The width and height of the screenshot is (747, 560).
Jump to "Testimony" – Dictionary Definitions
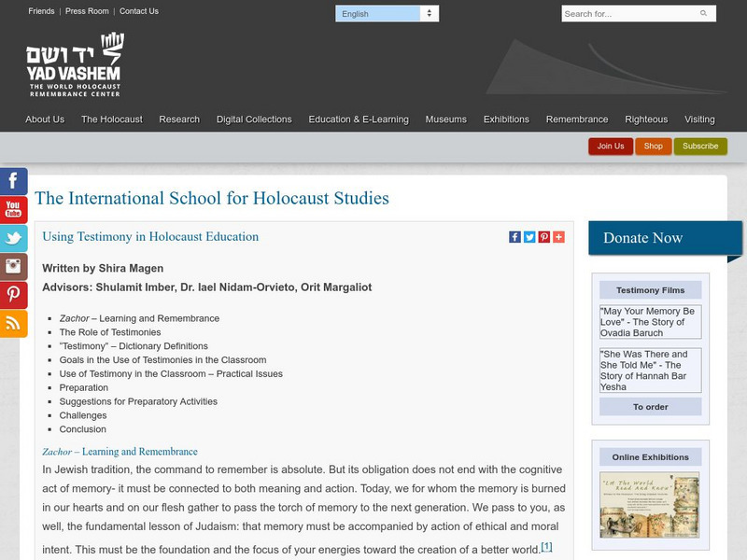click(x=134, y=345)
